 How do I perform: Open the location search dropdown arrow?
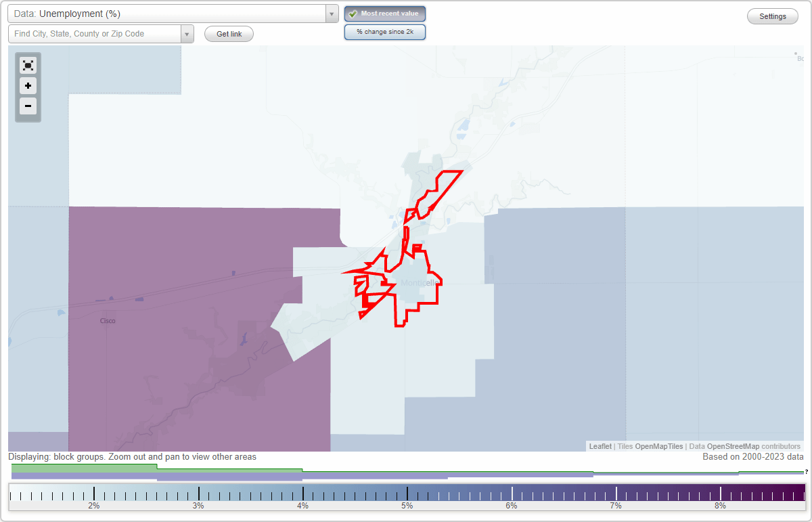(x=187, y=33)
